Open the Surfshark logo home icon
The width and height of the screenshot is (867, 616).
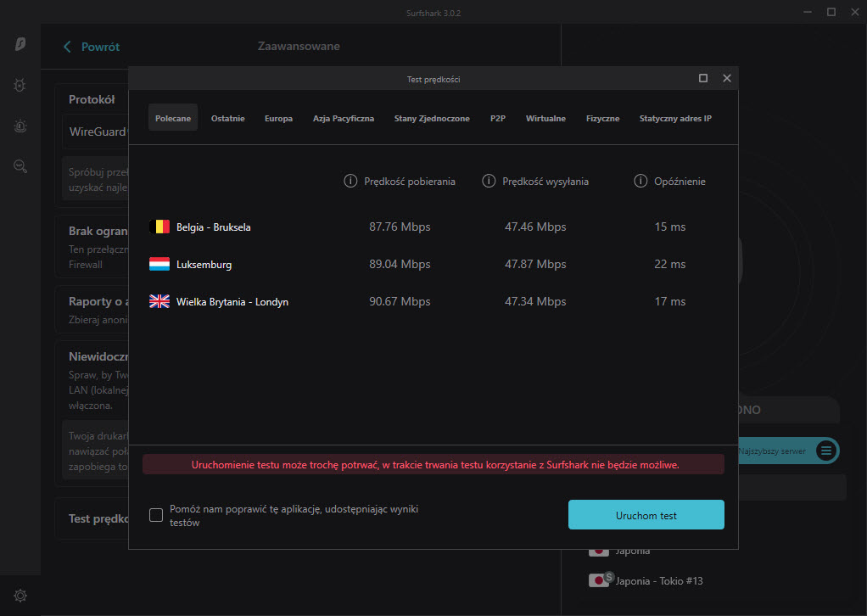pos(20,43)
